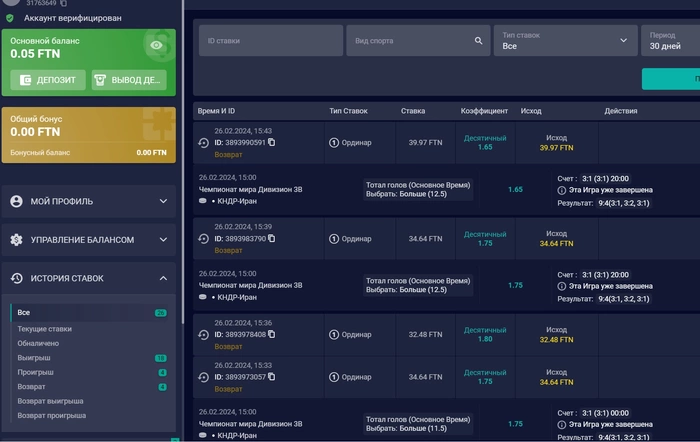This screenshot has height=442, width=700.
Task: Expand the Управление балансом section
Action: click(88, 240)
